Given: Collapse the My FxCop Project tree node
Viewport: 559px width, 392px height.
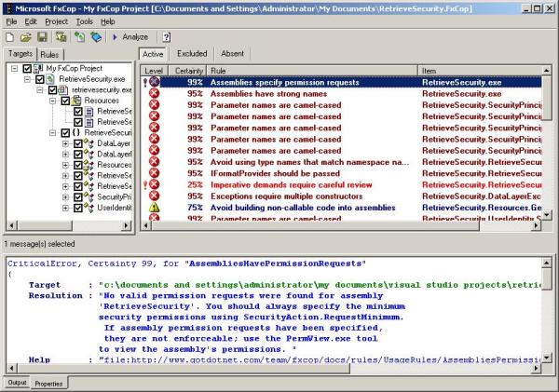Looking at the screenshot, I should 14,68.
